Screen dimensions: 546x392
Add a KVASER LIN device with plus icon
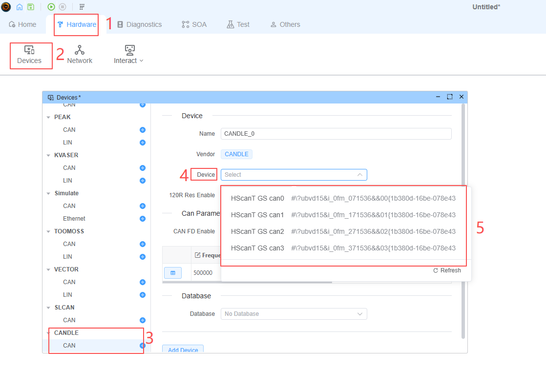[143, 181]
